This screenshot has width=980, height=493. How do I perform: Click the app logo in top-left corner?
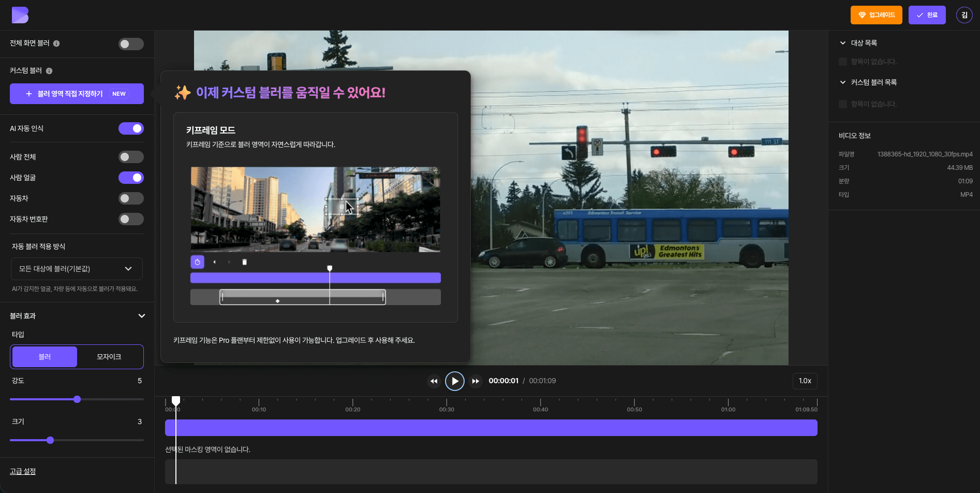(x=20, y=15)
